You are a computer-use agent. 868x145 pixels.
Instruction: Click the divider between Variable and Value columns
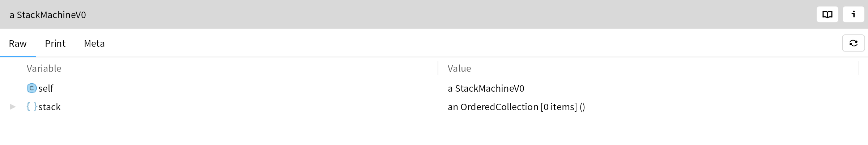[438, 68]
